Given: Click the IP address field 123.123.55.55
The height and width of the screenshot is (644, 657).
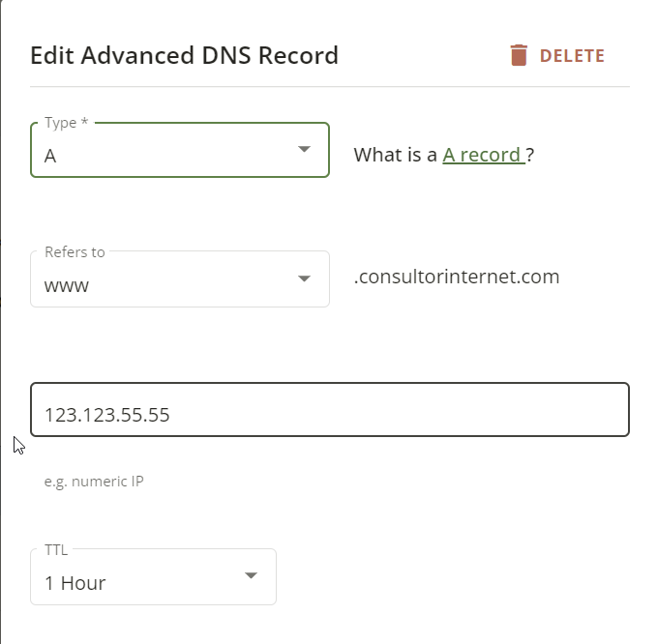Looking at the screenshot, I should 330,410.
